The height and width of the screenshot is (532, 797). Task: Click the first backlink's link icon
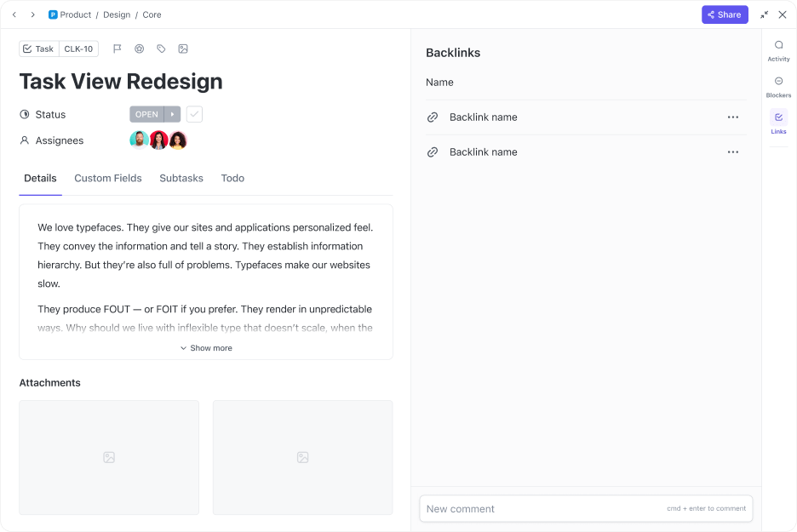click(433, 117)
